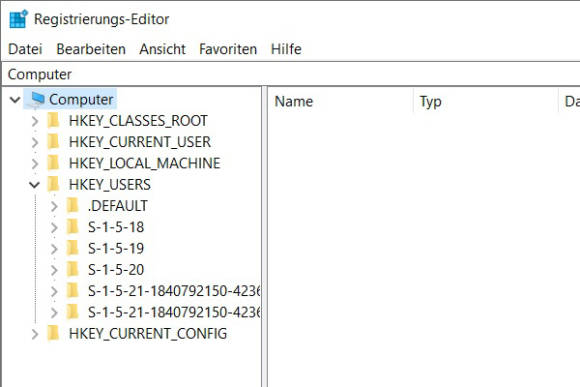Select the HKEY_LOCAL_MACHINE label
The width and height of the screenshot is (580, 387).
145,163
